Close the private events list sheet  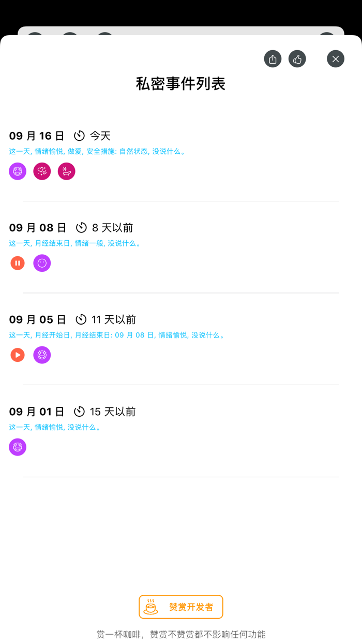pyautogui.click(x=336, y=59)
